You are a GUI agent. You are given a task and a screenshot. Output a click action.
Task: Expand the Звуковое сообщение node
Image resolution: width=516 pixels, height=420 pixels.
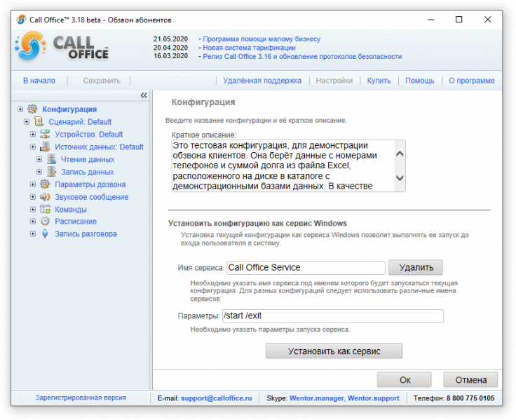coord(33,197)
